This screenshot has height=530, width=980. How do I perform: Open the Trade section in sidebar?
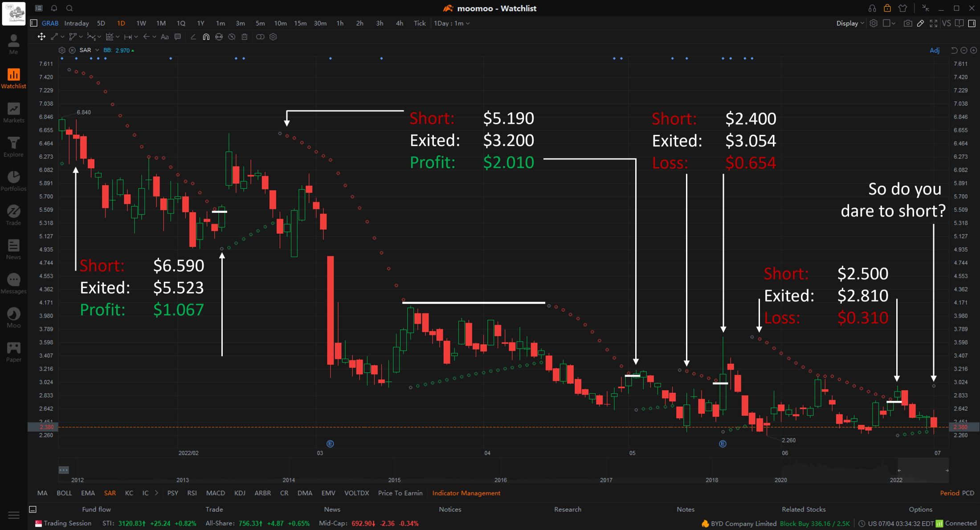click(x=13, y=216)
